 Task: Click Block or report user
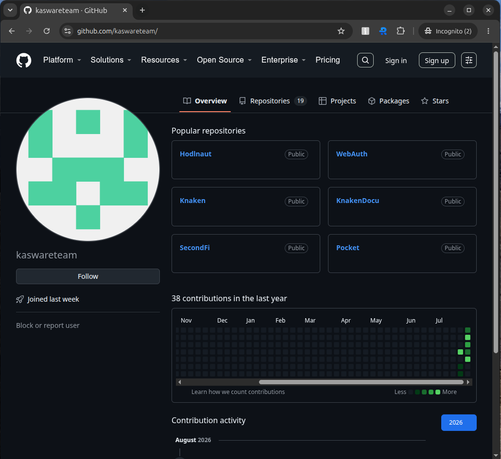(x=48, y=325)
